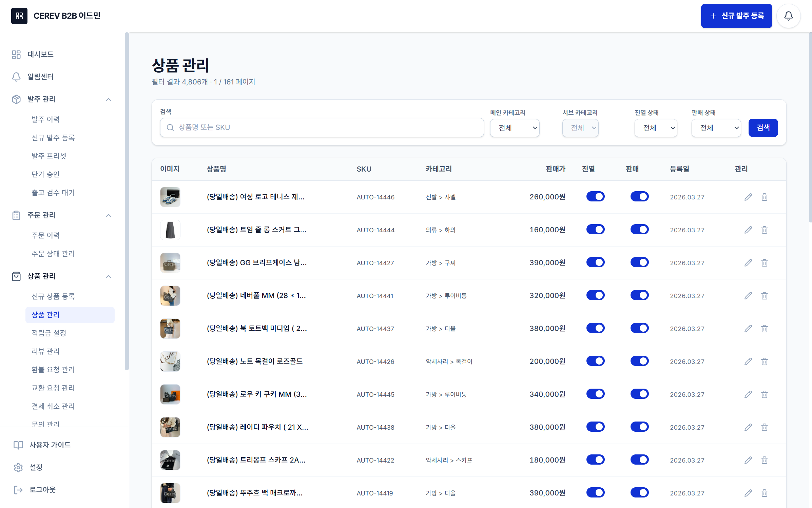Click the trash icon for AUTO-14444
This screenshot has width=812, height=508.
(x=765, y=230)
